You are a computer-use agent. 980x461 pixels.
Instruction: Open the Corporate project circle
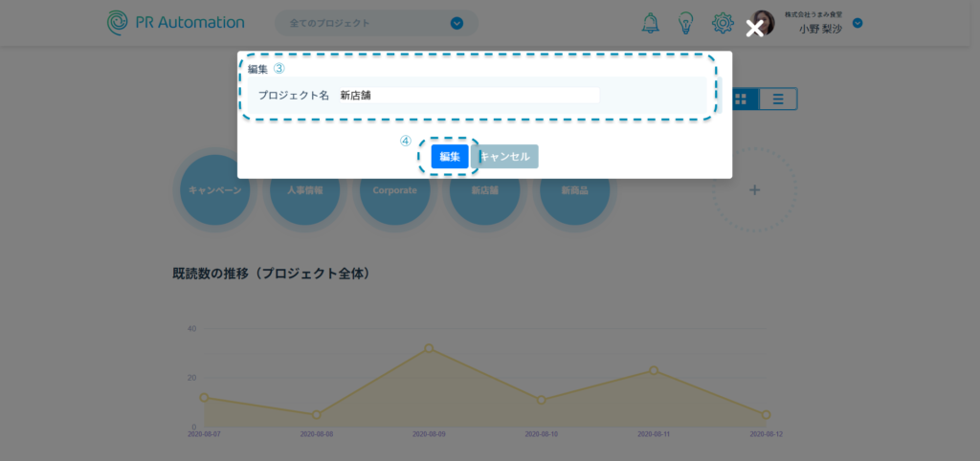(x=394, y=190)
